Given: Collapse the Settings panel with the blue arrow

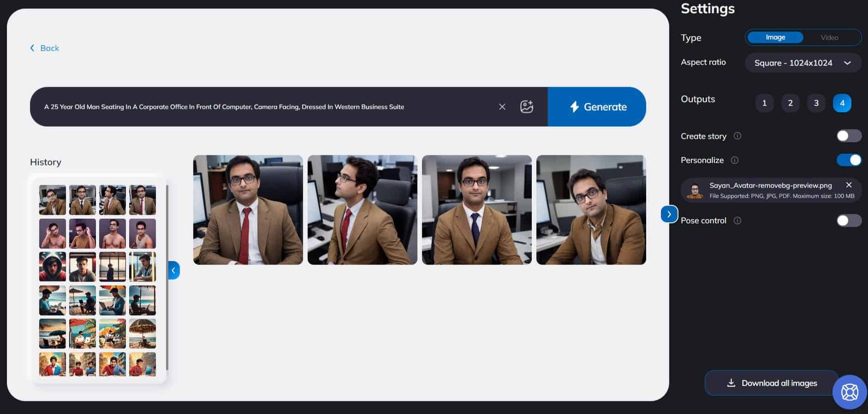Looking at the screenshot, I should tap(669, 214).
